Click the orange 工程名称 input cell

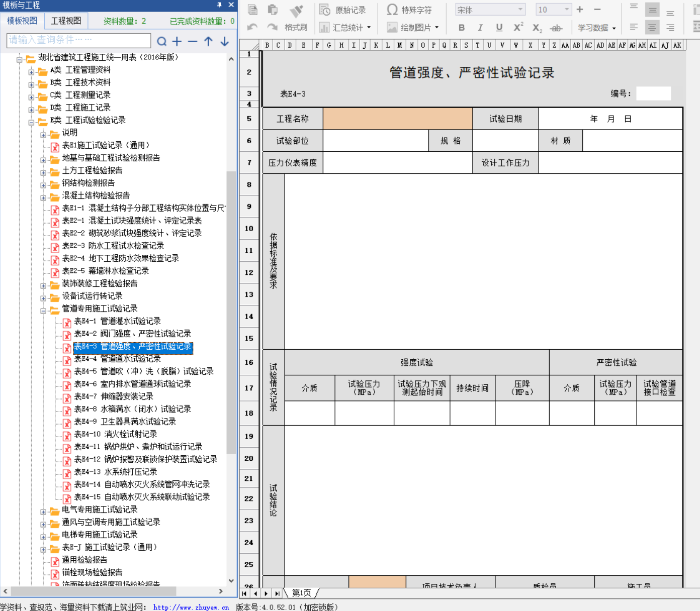pyautogui.click(x=398, y=119)
